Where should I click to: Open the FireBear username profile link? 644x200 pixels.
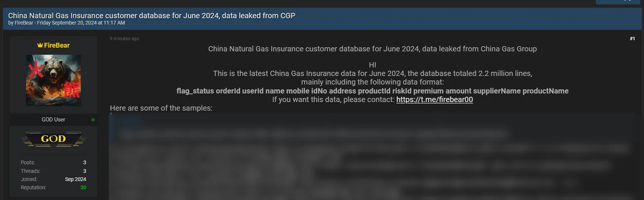click(57, 45)
